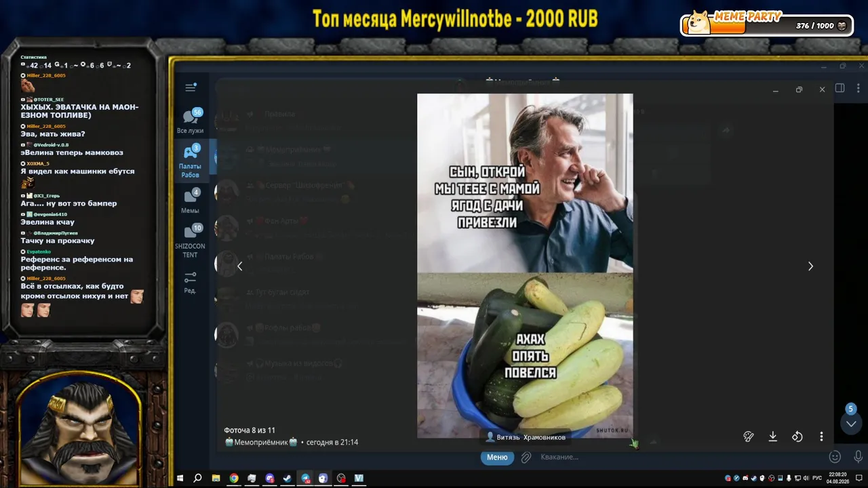
Task: Click the "сегодня в 21:14" photo date
Action: click(x=332, y=443)
